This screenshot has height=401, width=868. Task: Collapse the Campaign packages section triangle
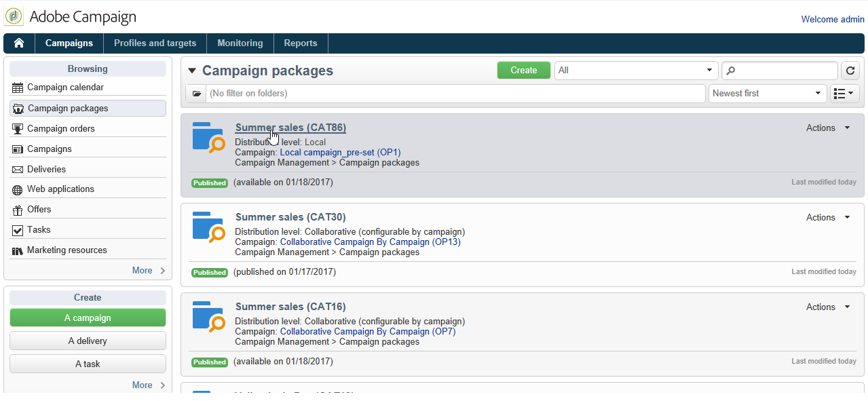192,71
